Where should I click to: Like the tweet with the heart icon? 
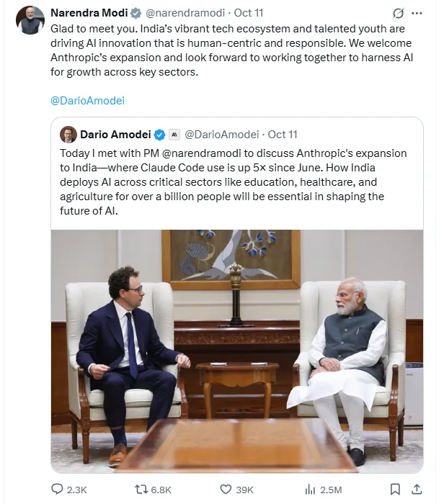click(226, 490)
